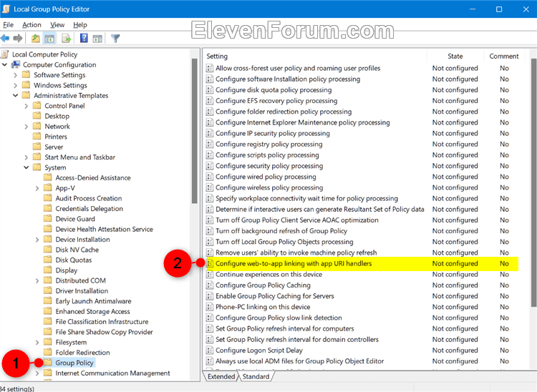Select Allow cross-forest user policy and roaming user profiles

[x=298, y=68]
